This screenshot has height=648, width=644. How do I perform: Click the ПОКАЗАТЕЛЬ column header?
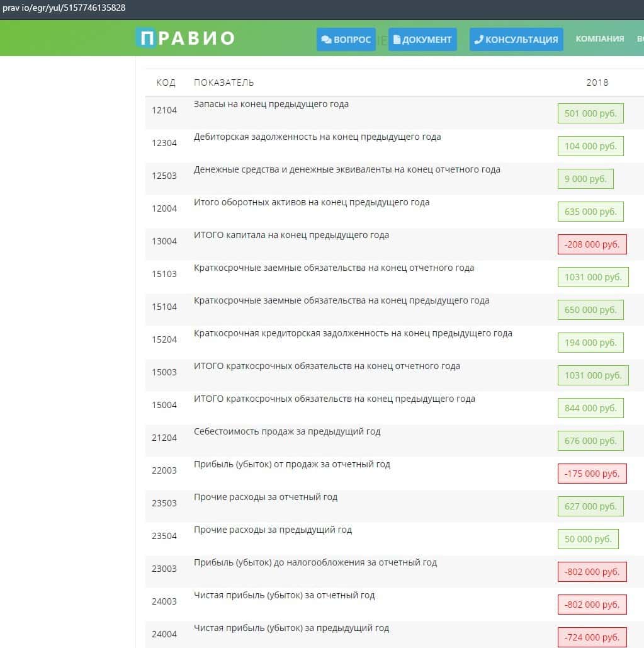click(x=224, y=82)
